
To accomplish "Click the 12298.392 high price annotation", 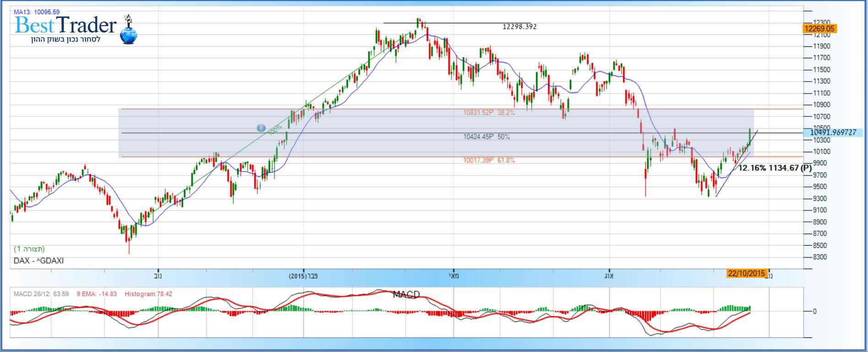I will click(x=519, y=27).
